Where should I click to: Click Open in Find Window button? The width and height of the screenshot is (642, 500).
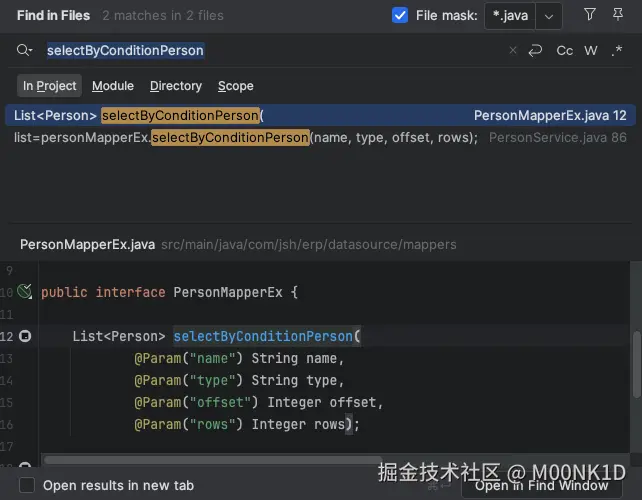(x=541, y=486)
